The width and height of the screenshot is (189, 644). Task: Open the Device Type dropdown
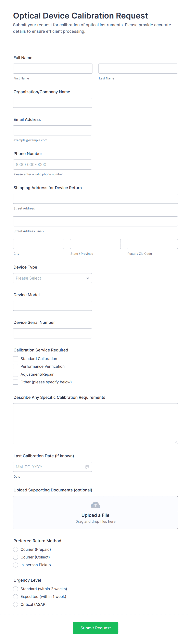point(52,278)
